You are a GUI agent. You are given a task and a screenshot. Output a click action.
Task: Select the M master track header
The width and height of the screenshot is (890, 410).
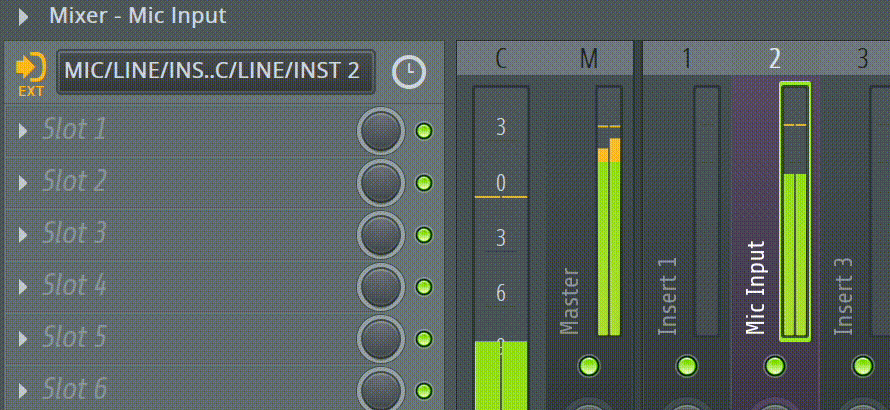point(589,58)
